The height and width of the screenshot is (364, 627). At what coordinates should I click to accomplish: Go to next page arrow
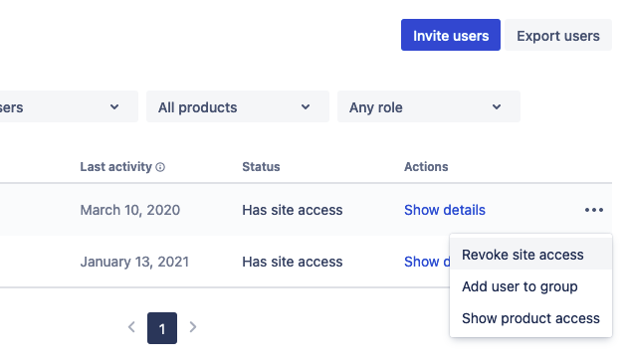[x=193, y=327]
